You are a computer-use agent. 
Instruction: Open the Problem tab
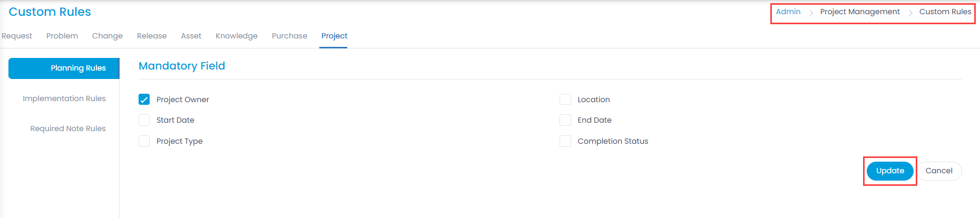click(62, 36)
